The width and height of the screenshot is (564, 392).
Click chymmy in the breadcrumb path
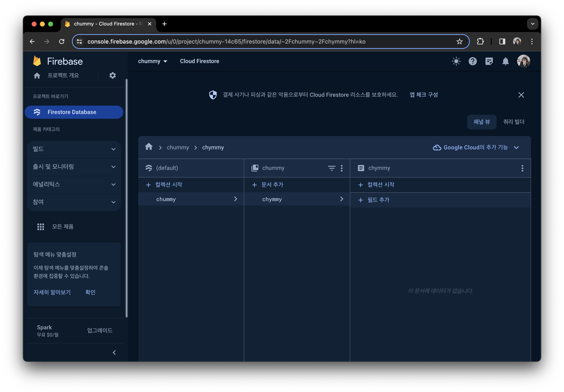tap(213, 147)
